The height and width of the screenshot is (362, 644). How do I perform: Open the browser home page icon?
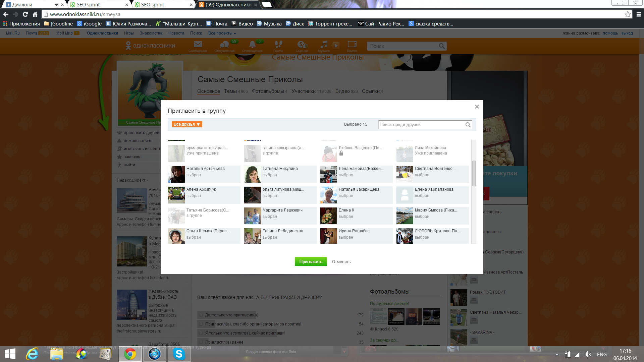point(35,14)
